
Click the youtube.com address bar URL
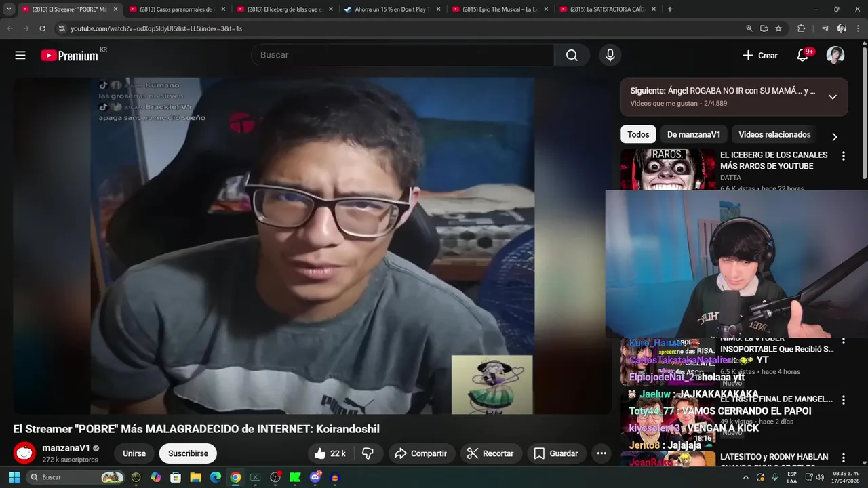[x=156, y=28]
